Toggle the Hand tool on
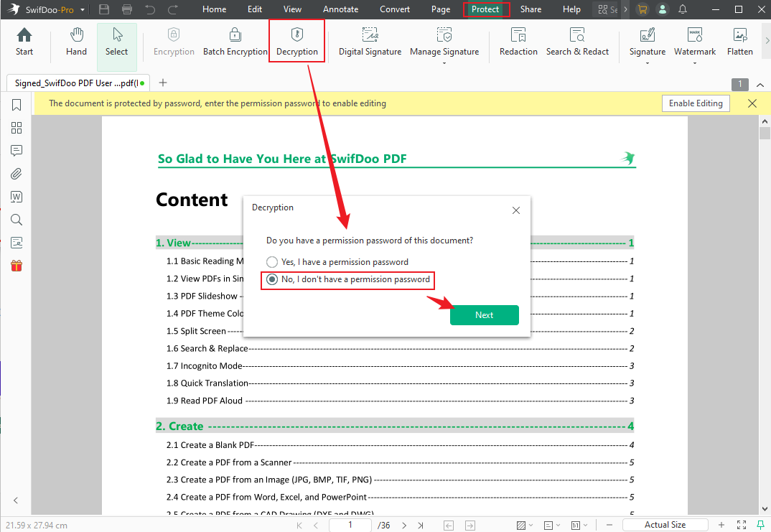This screenshot has height=532, width=771. 75,41
